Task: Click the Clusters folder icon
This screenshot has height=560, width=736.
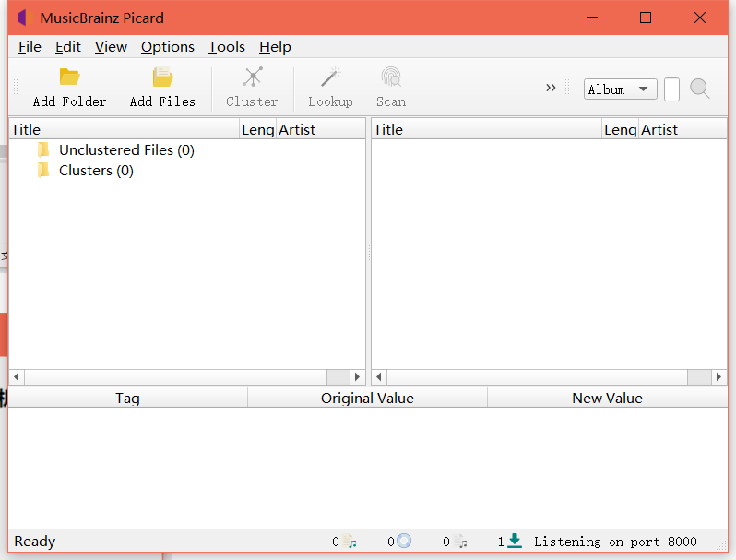Action: 43,170
